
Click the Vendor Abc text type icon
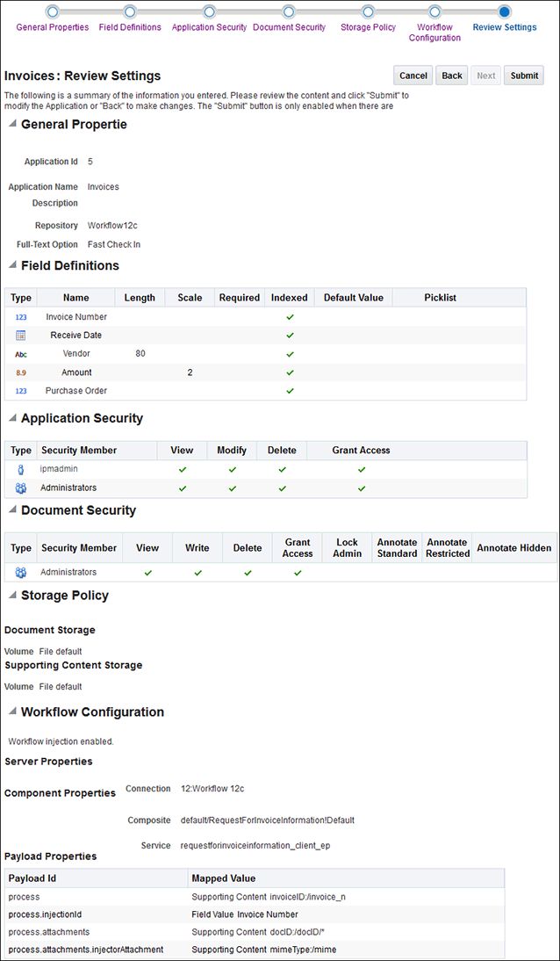(21, 354)
